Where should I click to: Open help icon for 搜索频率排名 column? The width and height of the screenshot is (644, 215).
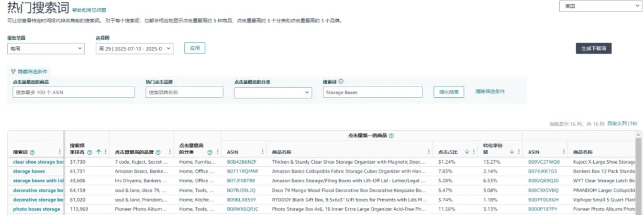point(89,152)
